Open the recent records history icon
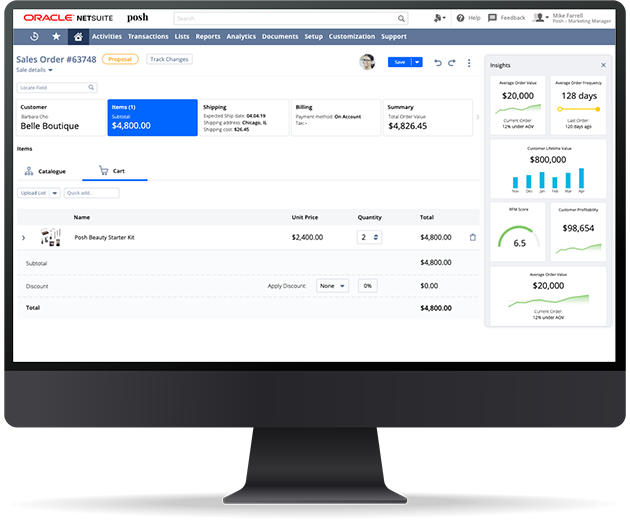630x520 pixels. 35,37
